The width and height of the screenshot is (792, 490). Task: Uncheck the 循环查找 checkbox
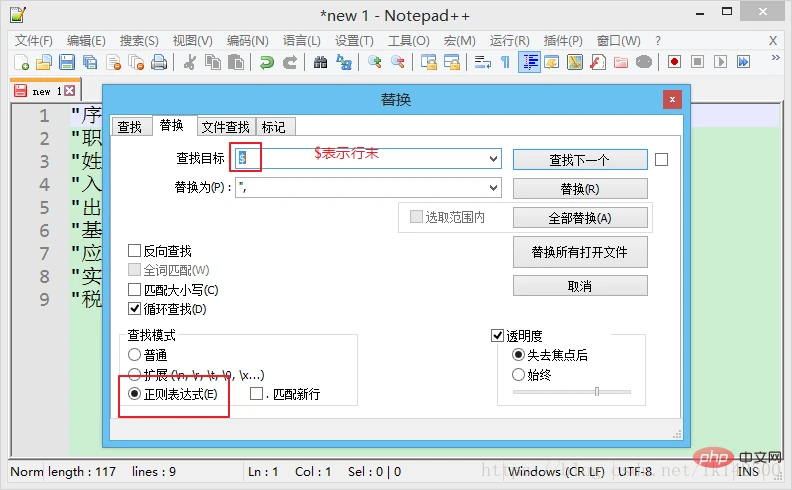[x=134, y=309]
